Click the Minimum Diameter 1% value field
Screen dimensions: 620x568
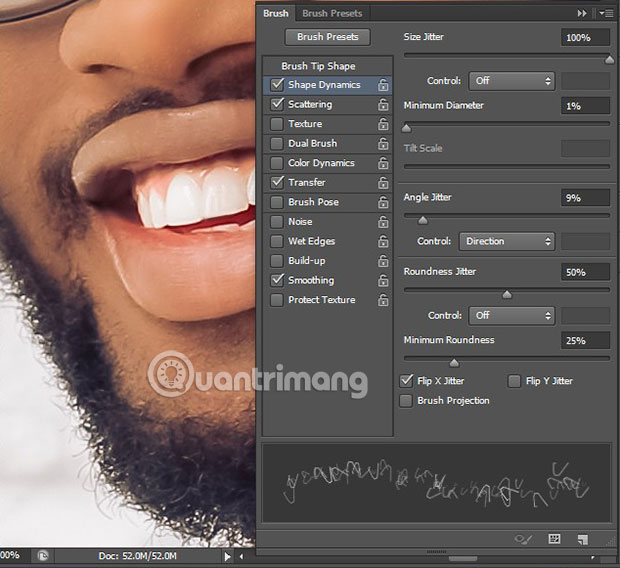click(x=585, y=106)
